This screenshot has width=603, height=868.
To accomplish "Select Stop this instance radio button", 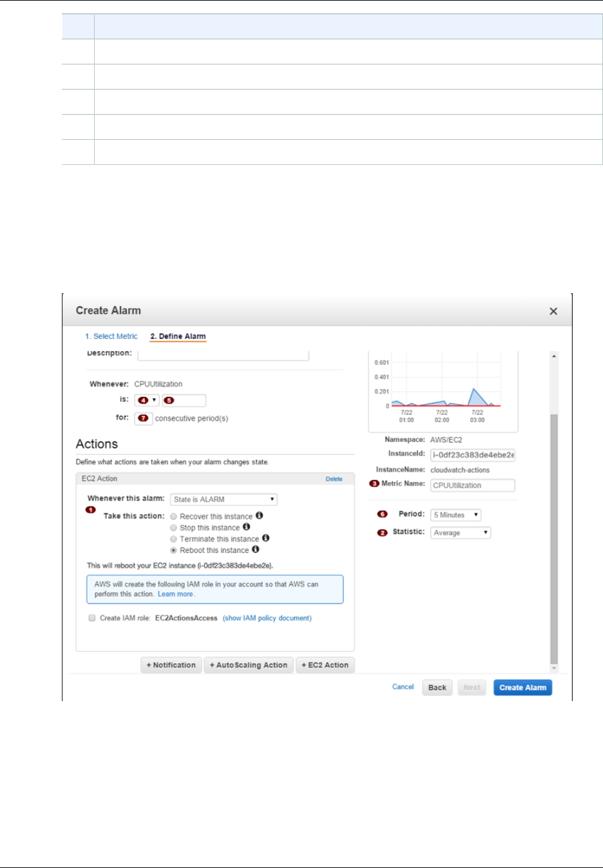I will [173, 528].
